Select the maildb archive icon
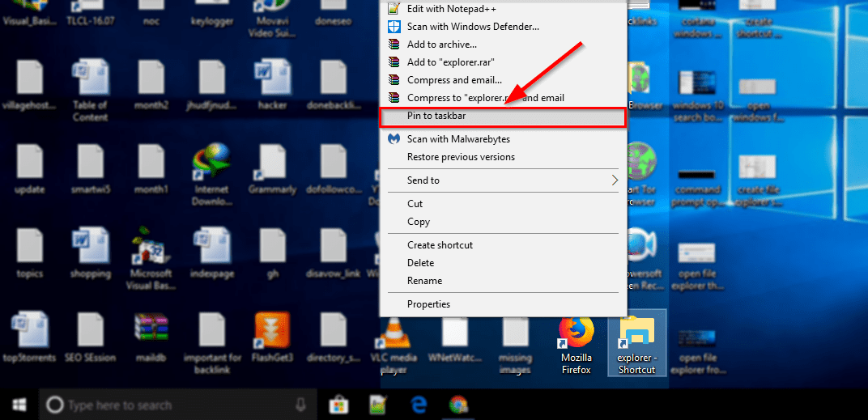The width and height of the screenshot is (868, 420). (151, 337)
